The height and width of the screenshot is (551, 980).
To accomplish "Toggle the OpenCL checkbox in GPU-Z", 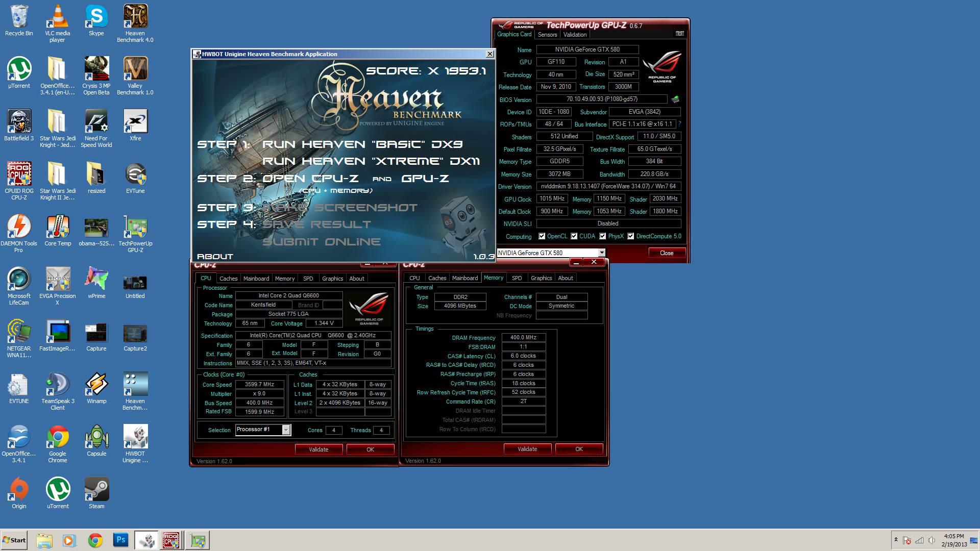I will [x=542, y=236].
